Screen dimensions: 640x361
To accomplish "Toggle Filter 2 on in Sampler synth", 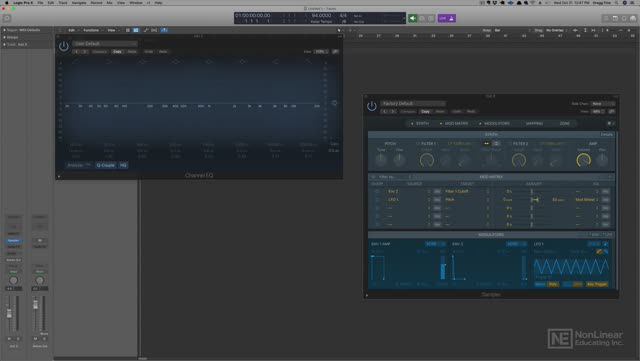I will point(510,144).
